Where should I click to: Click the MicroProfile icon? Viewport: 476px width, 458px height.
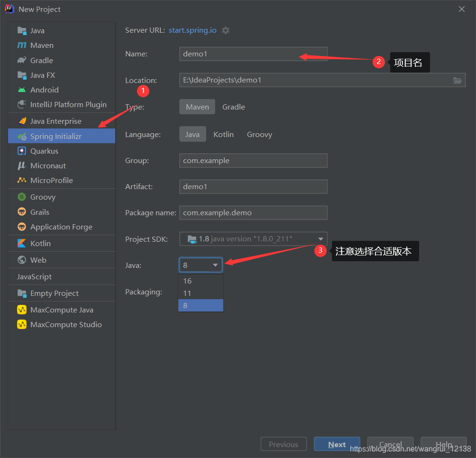point(22,180)
